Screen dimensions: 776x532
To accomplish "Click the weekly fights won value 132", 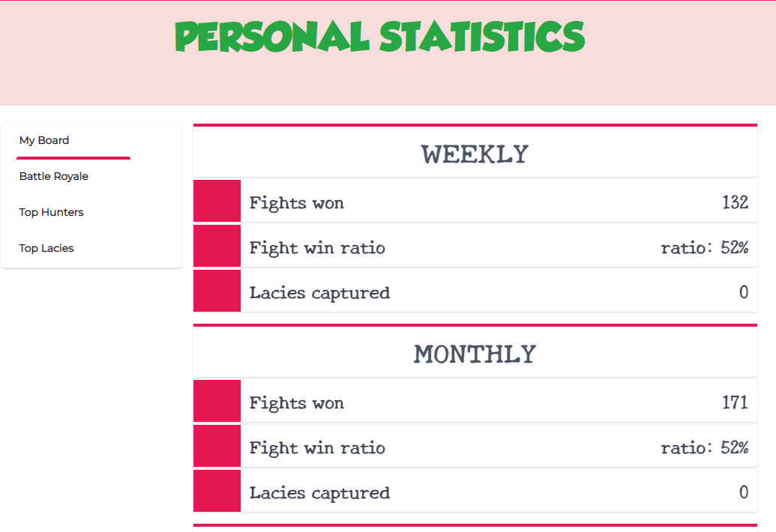I will [x=735, y=202].
